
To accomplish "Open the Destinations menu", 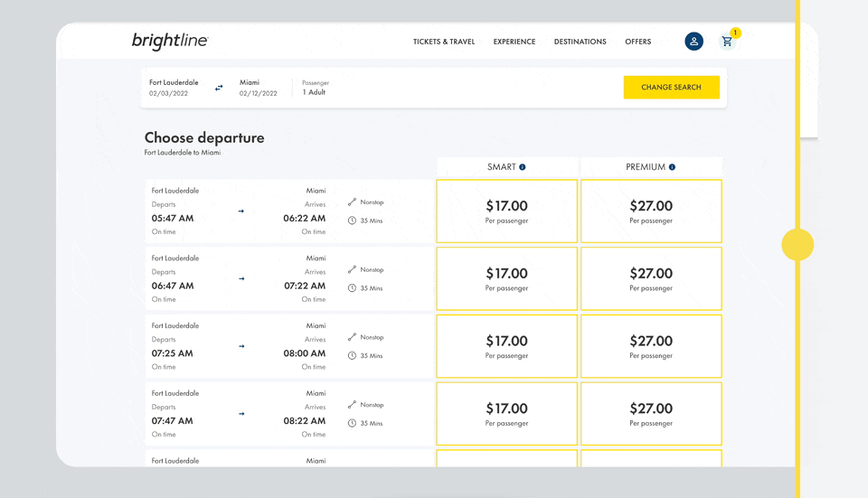I will (x=580, y=42).
